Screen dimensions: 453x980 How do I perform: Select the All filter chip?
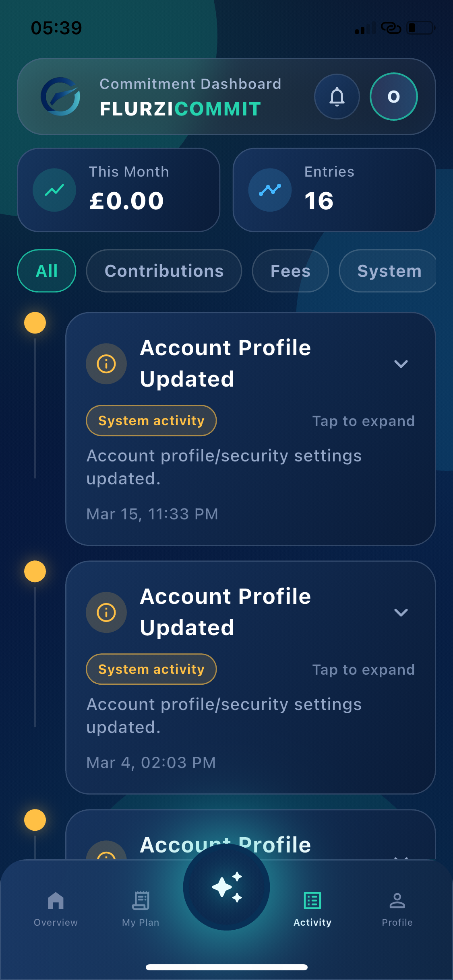tap(47, 271)
